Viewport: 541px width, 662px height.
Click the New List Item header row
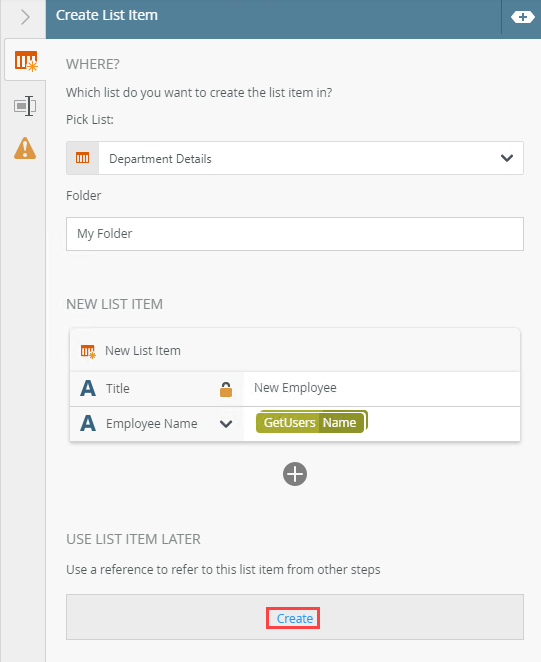(295, 351)
